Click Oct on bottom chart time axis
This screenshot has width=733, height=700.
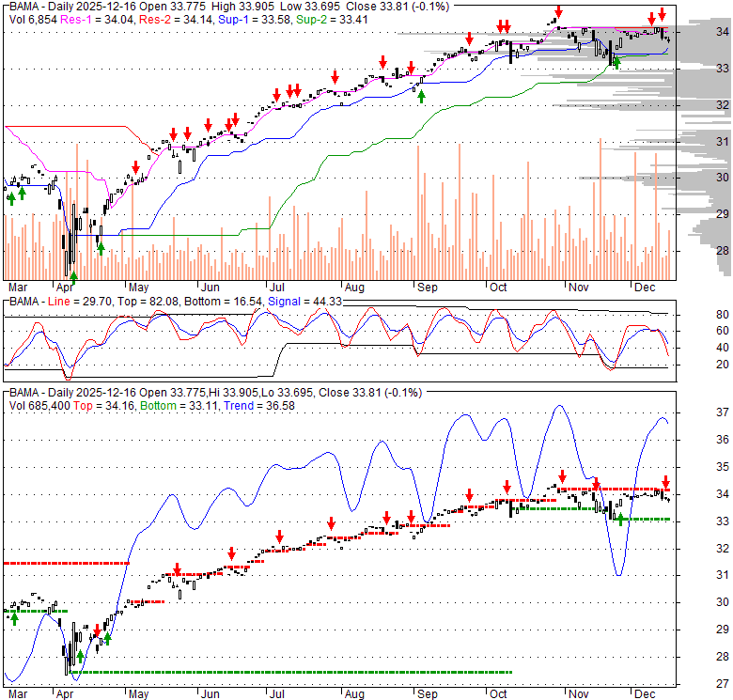point(498,694)
